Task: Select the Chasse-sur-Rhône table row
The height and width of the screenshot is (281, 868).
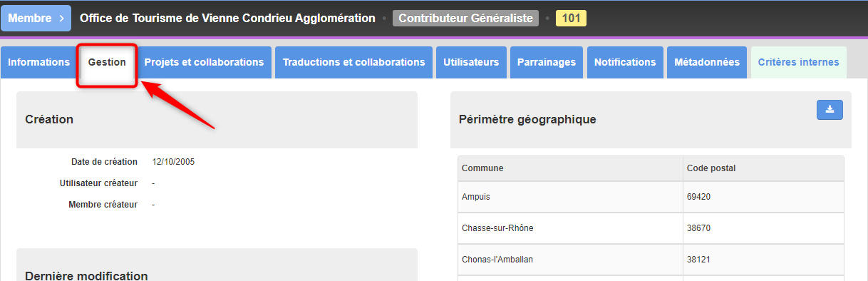Action: point(651,228)
